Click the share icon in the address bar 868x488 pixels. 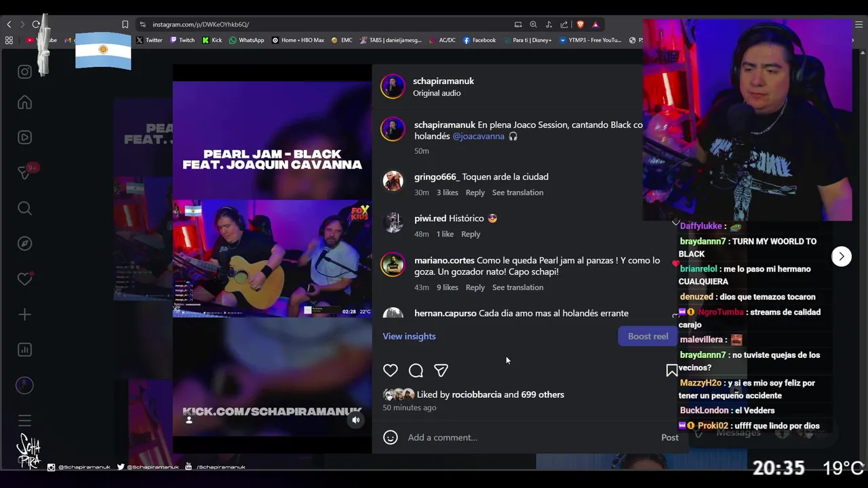click(x=564, y=24)
